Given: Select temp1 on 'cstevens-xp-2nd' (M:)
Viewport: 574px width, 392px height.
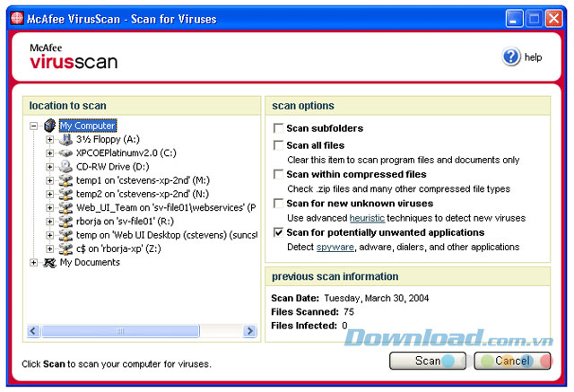Looking at the screenshot, I should 143,180.
